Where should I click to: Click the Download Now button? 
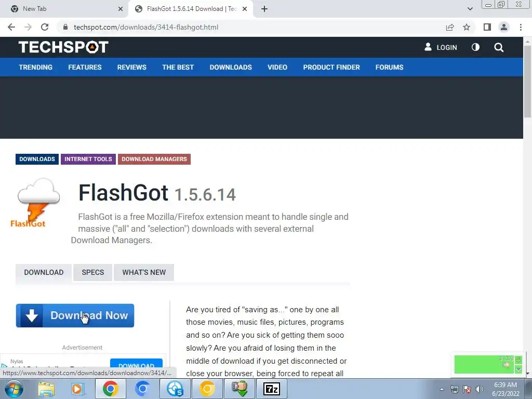coord(75,315)
